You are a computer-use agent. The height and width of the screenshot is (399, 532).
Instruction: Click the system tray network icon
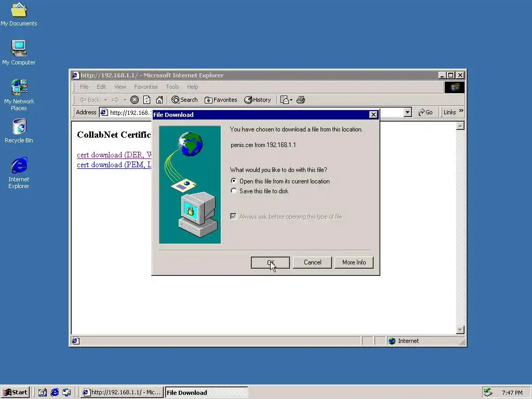point(488,392)
